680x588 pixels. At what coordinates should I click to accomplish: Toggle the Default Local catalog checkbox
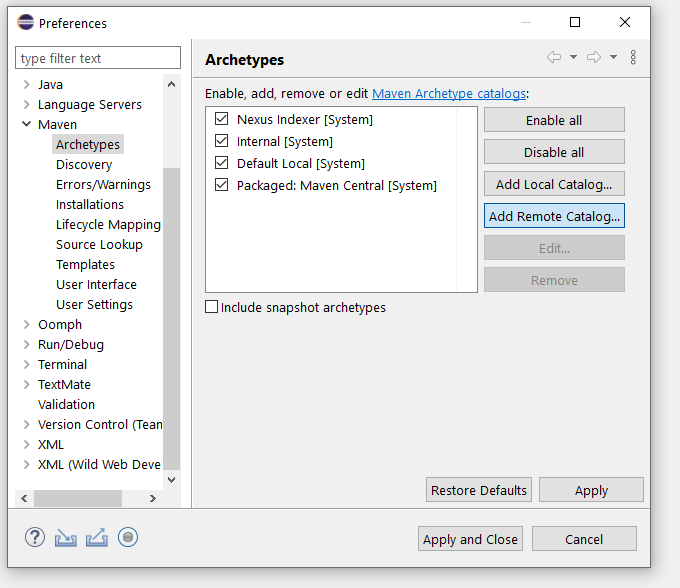coord(221,163)
